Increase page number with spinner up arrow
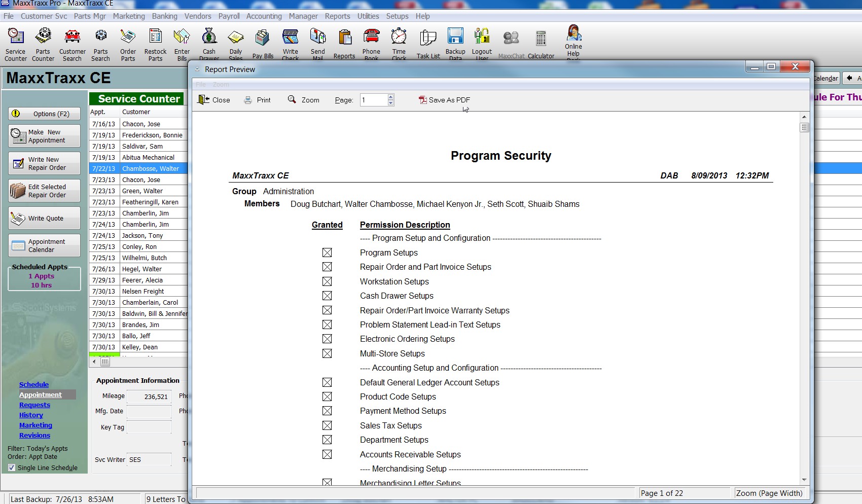 (390, 96)
